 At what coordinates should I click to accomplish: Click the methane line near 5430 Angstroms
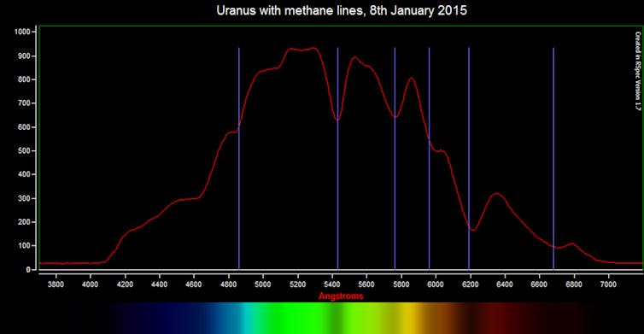coord(337,159)
